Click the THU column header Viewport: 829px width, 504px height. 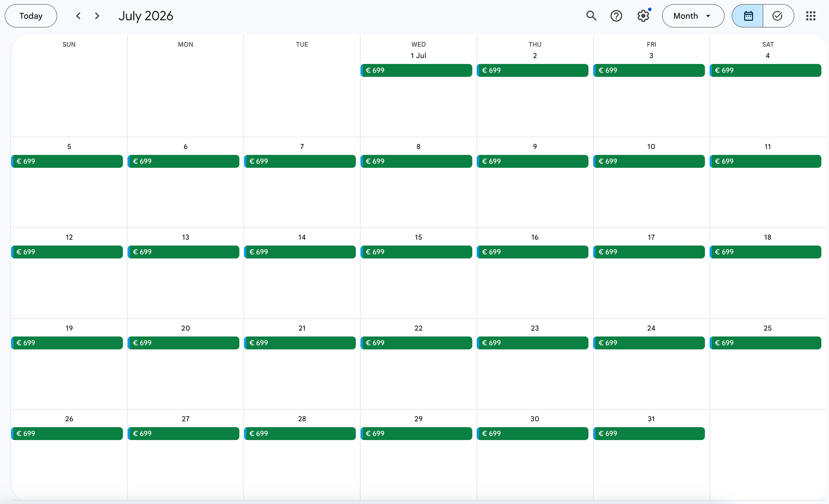pyautogui.click(x=534, y=44)
